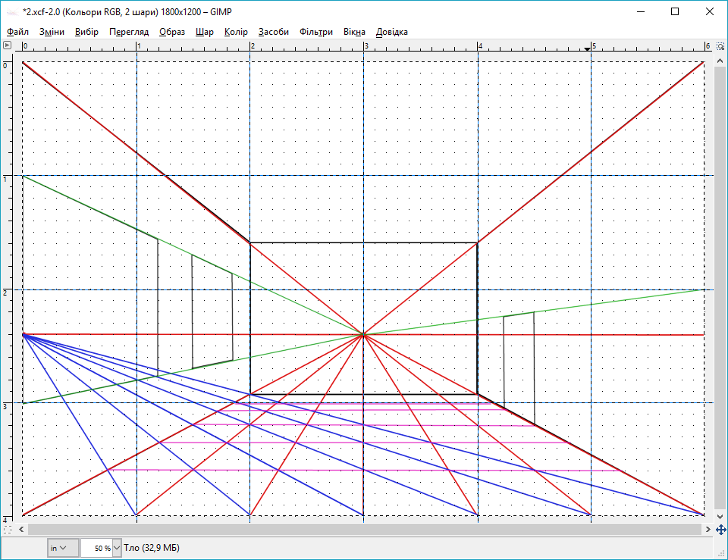
Task: Minimize the GIMP window
Action: [x=642, y=11]
